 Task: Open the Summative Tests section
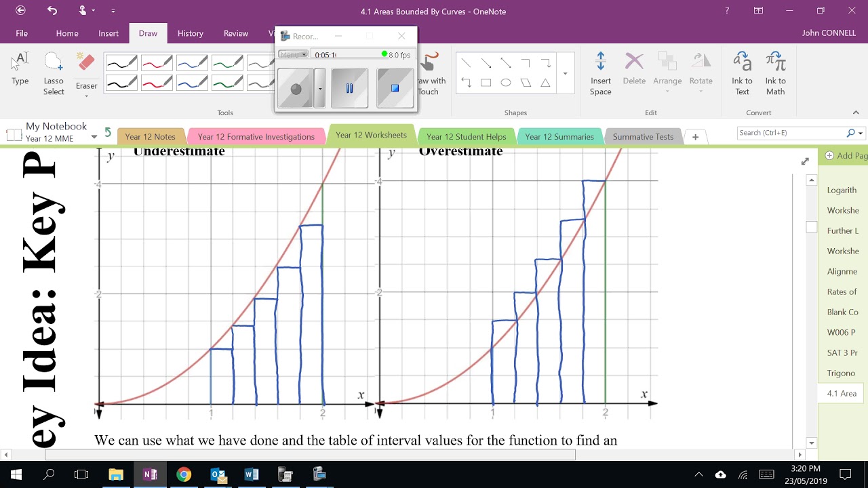644,136
